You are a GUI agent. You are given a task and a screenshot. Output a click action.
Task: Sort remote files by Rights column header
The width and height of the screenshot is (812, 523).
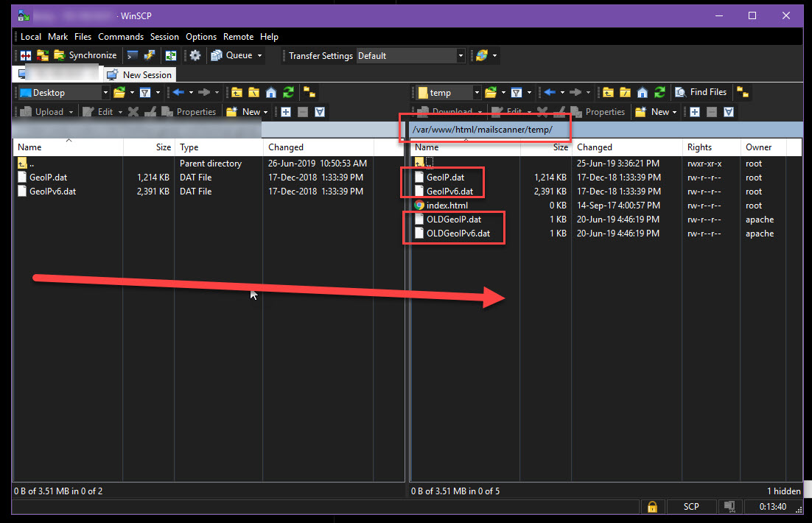pos(699,147)
